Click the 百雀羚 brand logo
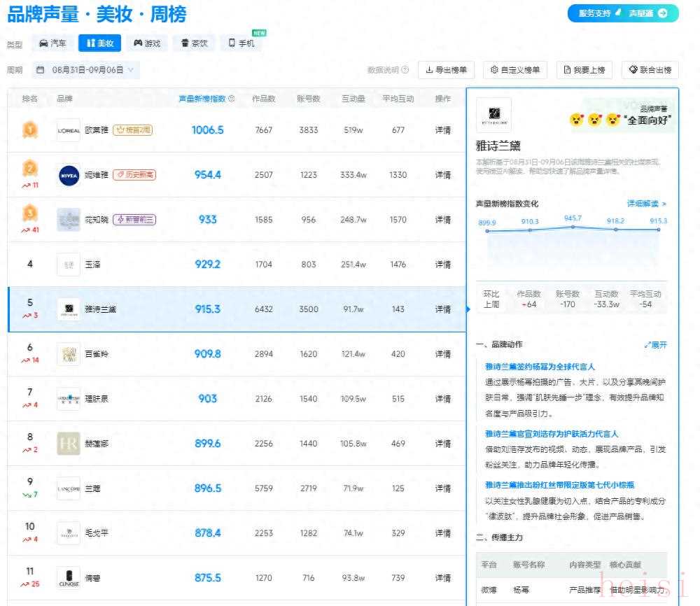 pyautogui.click(x=69, y=354)
